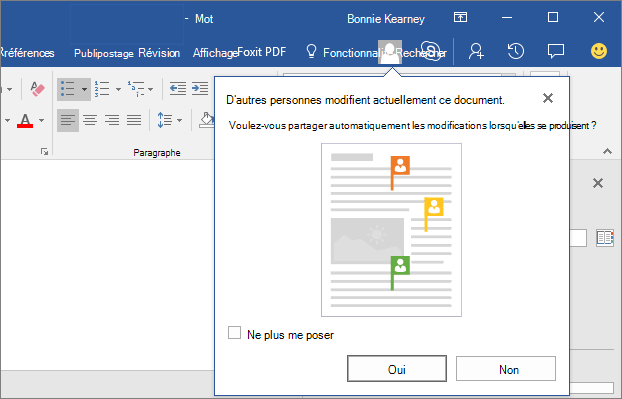Screen dimensions: 622x399
Task: Decrease paragraph indent
Action: pyautogui.click(x=178, y=88)
